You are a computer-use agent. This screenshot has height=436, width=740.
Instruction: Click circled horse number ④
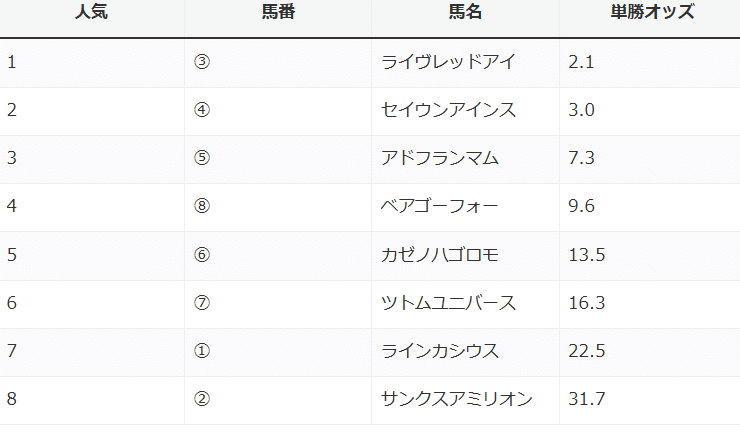tap(201, 110)
